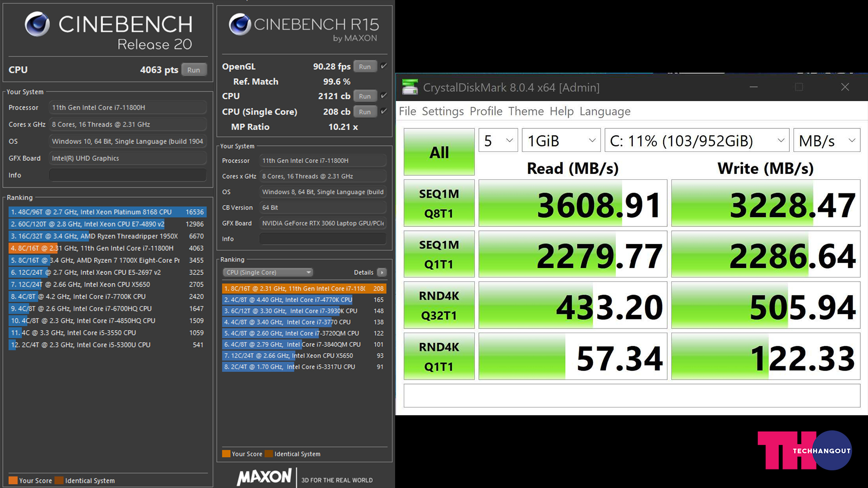Run the SEQ1M Q1T1 test

(x=439, y=254)
